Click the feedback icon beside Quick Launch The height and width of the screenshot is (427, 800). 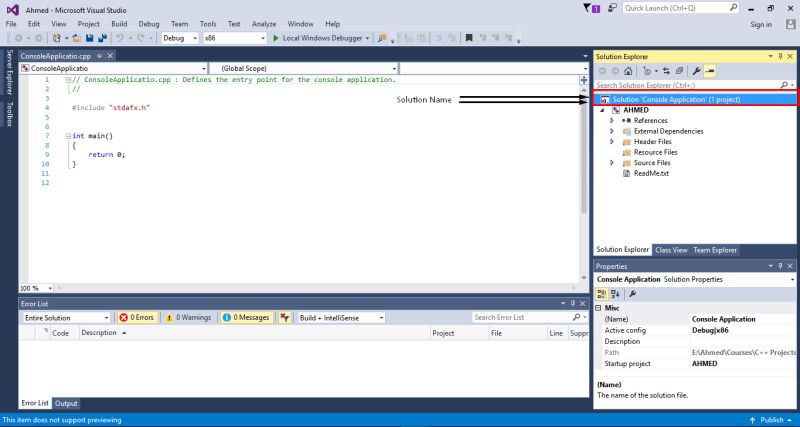click(612, 8)
